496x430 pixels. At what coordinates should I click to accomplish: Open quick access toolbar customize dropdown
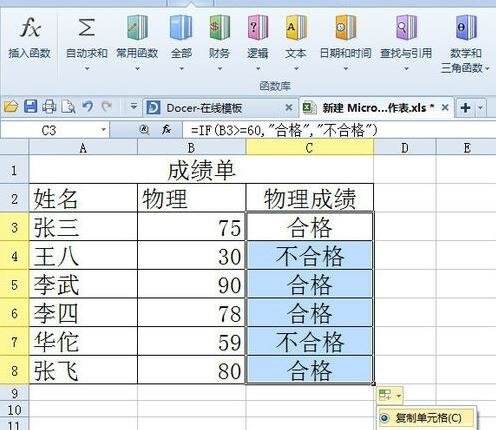133,107
